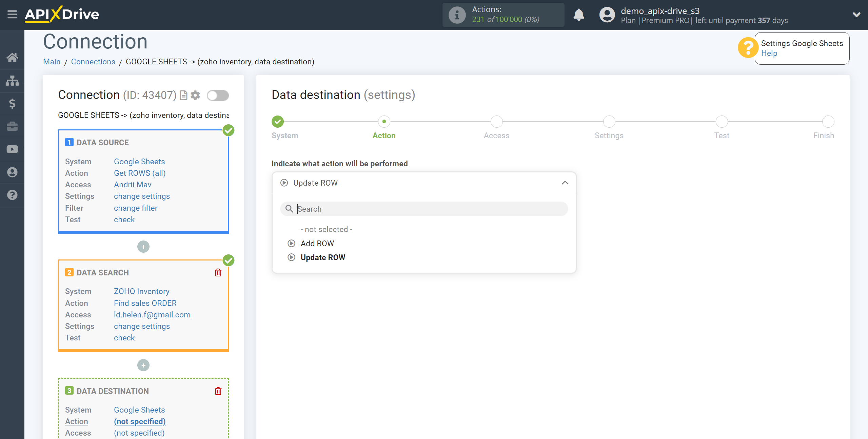Select Add ROW action option
Viewport: 868px width, 439px height.
[x=317, y=243]
